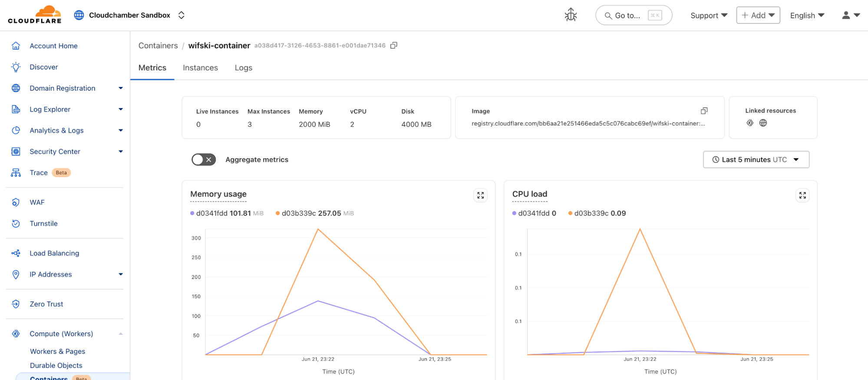Click the image registry URL text
868x380 pixels.
point(588,124)
